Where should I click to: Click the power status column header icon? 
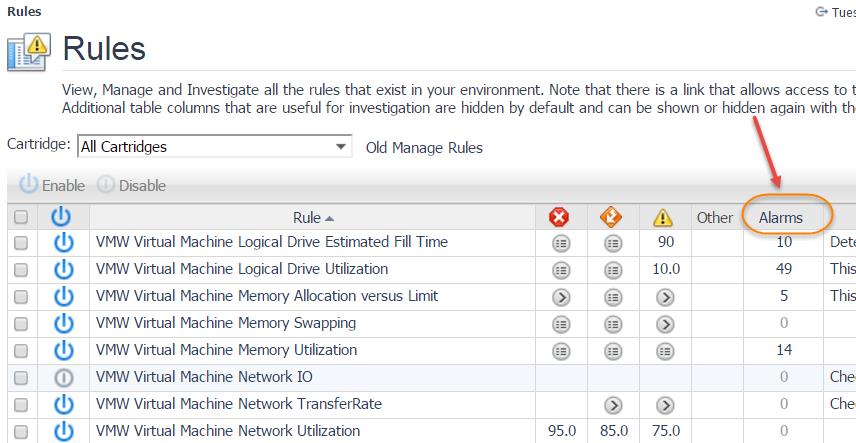[64, 217]
